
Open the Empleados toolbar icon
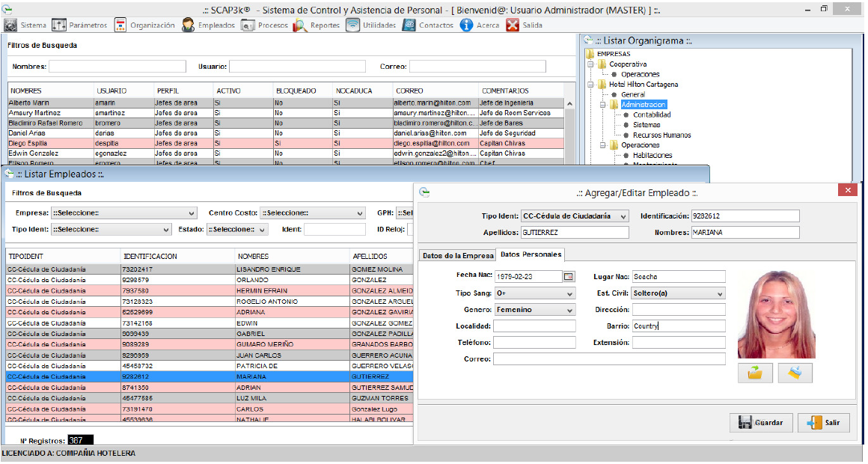click(x=189, y=25)
